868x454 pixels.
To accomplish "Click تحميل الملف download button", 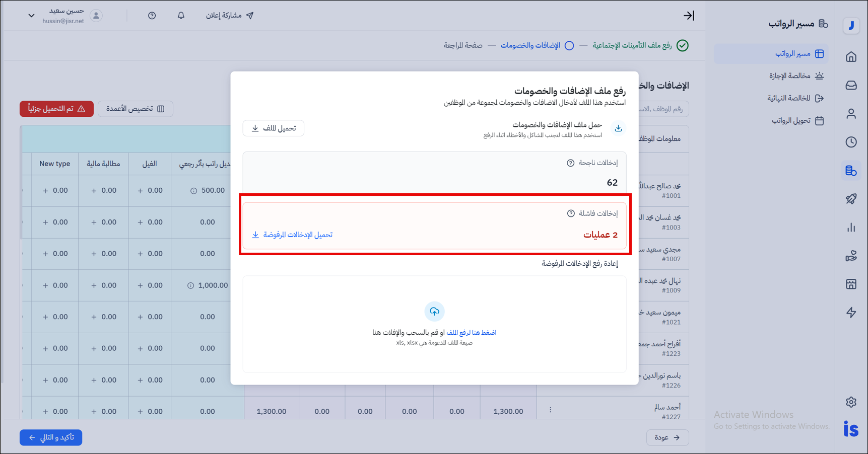I will (274, 128).
